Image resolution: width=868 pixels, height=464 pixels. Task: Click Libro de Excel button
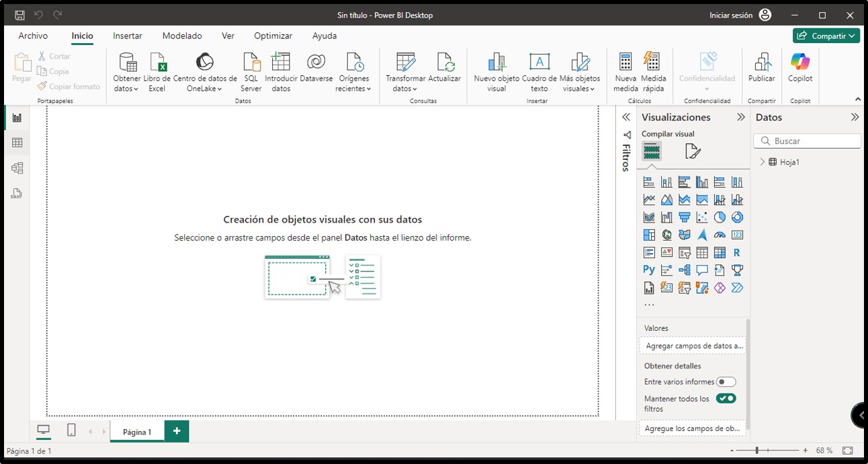pos(157,72)
